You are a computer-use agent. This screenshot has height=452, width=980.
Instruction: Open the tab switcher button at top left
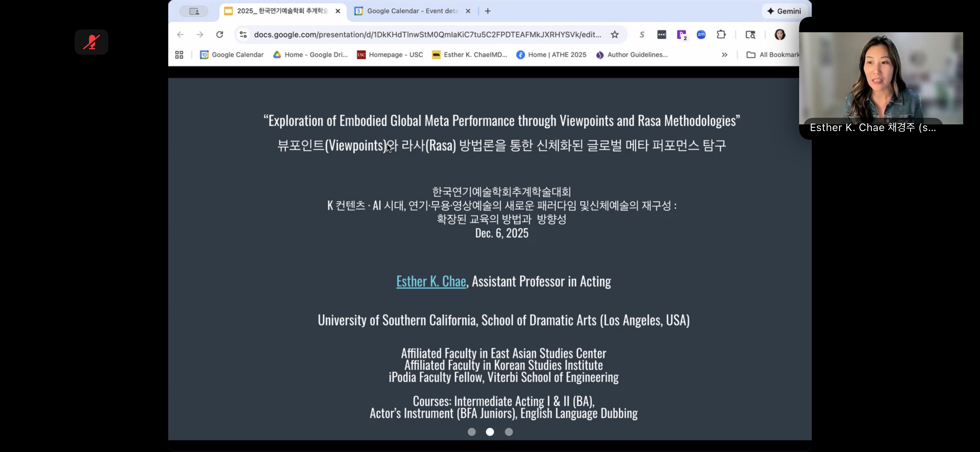tap(194, 11)
